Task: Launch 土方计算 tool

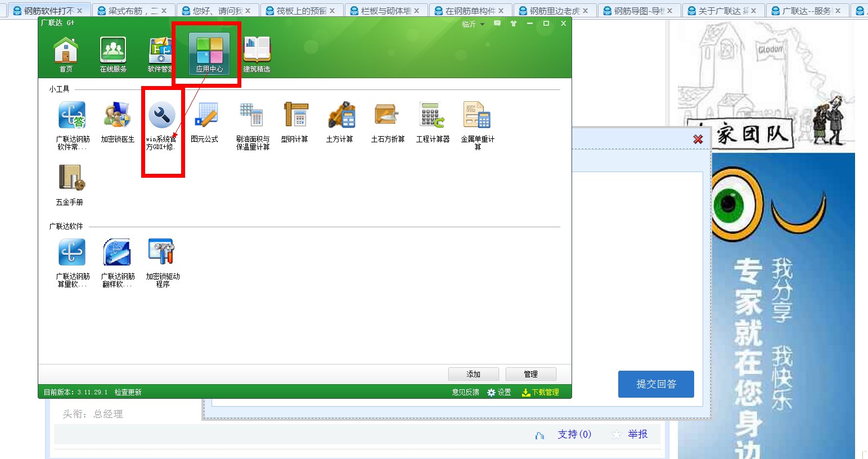Action: point(340,123)
